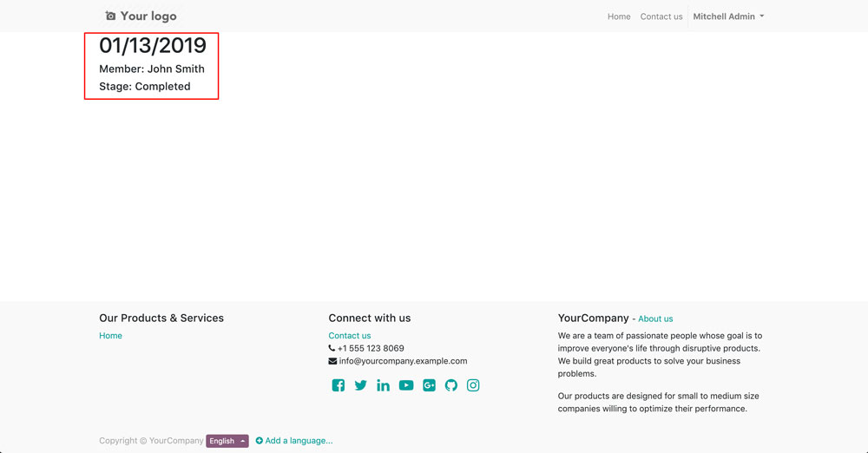Click the Copyright © YourCompany text

click(151, 441)
